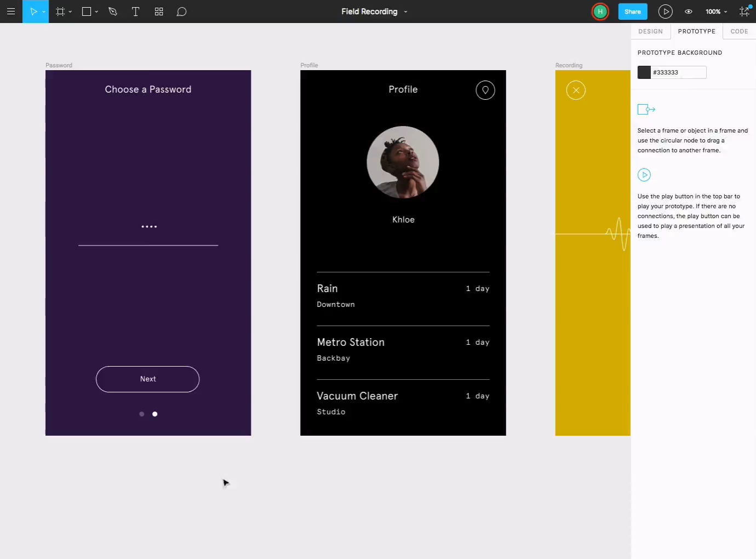Open the 100% zoom level dropdown
This screenshot has height=559, width=756.
716,12
